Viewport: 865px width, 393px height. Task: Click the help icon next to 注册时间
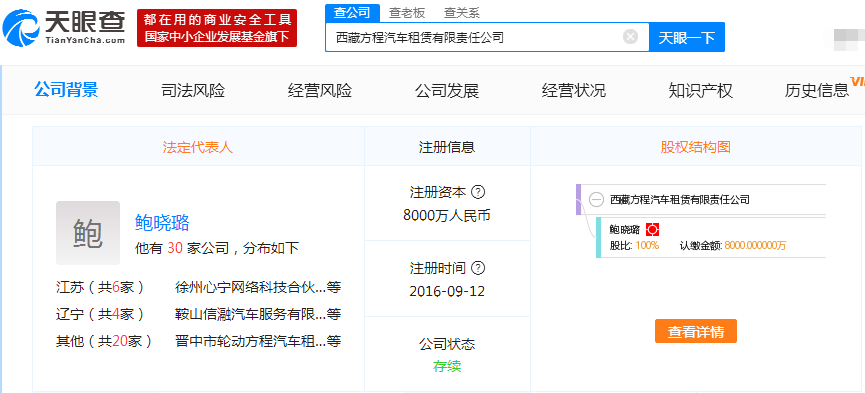(x=479, y=268)
